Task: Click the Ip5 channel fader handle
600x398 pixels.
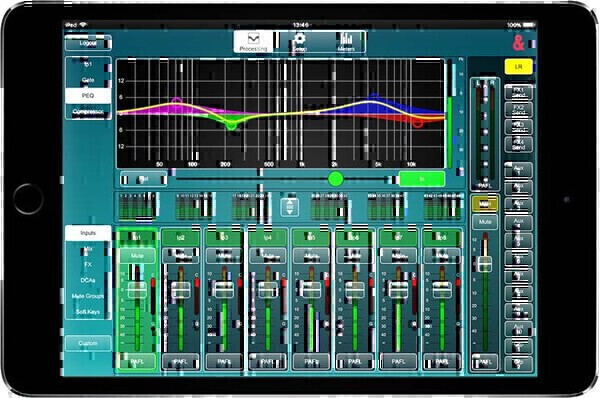Action: [311, 290]
